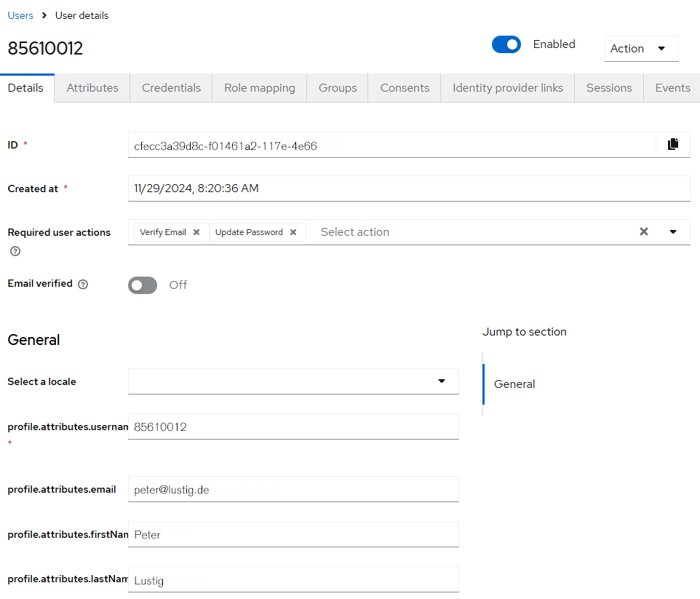
Task: Click the Jump to section heading
Action: pyautogui.click(x=524, y=332)
